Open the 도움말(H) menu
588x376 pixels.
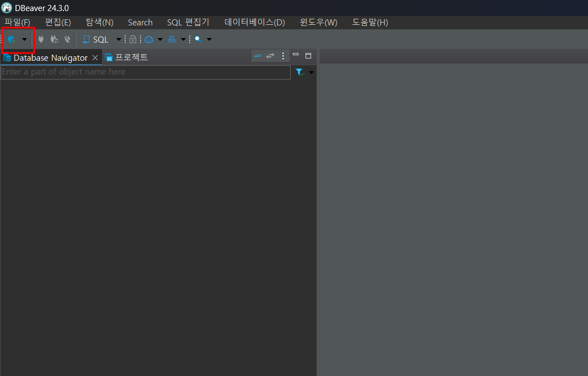370,23
